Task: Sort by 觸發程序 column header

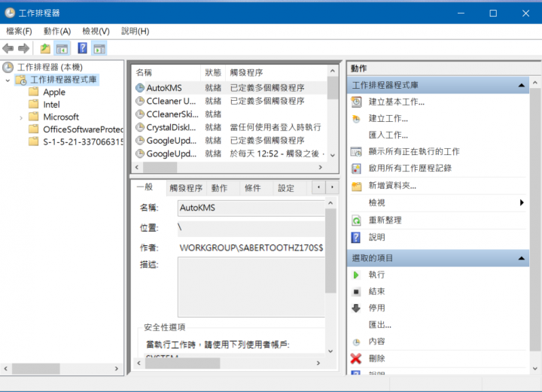Action: 276,72
